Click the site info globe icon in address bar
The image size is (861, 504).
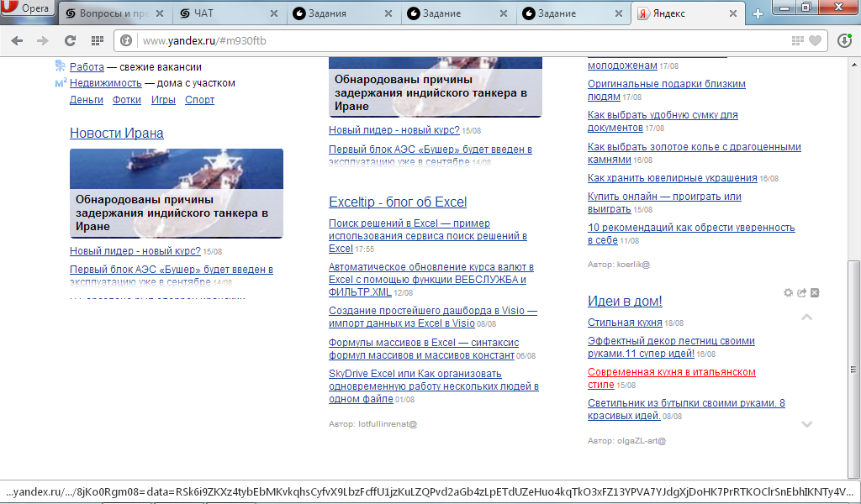pyautogui.click(x=126, y=40)
